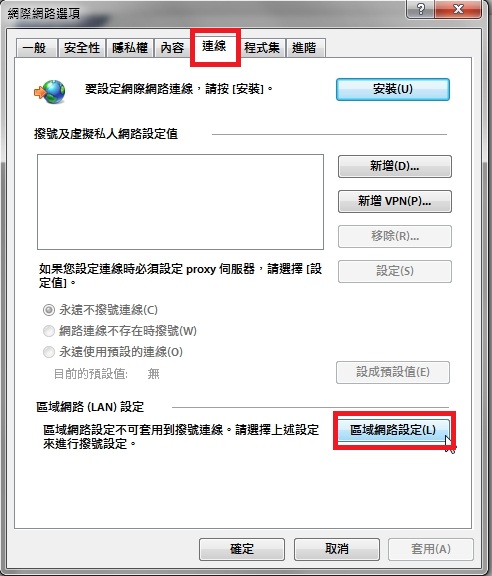492x576 pixels.
Task: Switch to the 內容 tab
Action: click(172, 48)
